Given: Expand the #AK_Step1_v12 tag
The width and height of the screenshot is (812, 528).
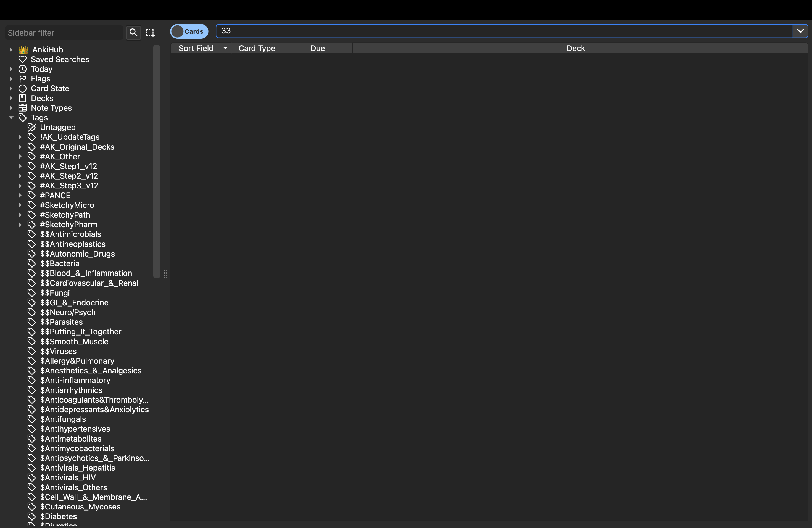Looking at the screenshot, I should pos(20,166).
